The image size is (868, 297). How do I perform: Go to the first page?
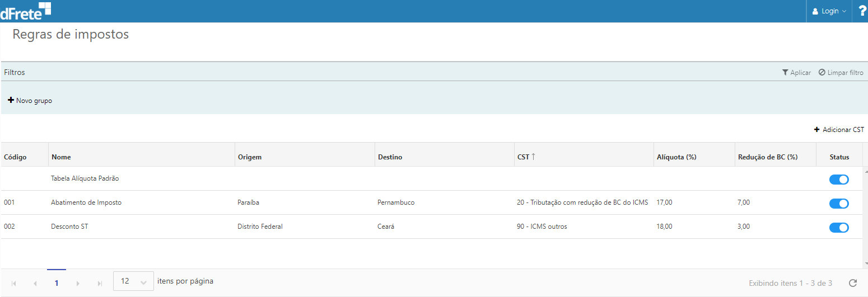pyautogui.click(x=14, y=284)
